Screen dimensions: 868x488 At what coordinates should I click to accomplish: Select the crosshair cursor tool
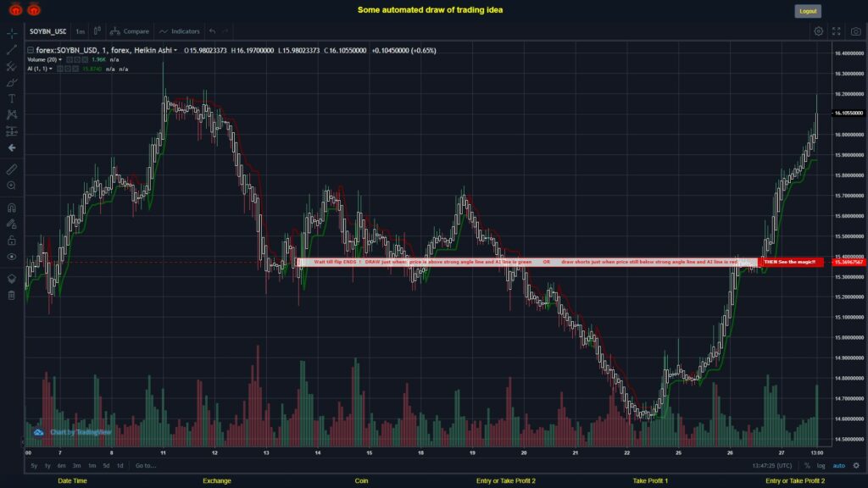(12, 34)
